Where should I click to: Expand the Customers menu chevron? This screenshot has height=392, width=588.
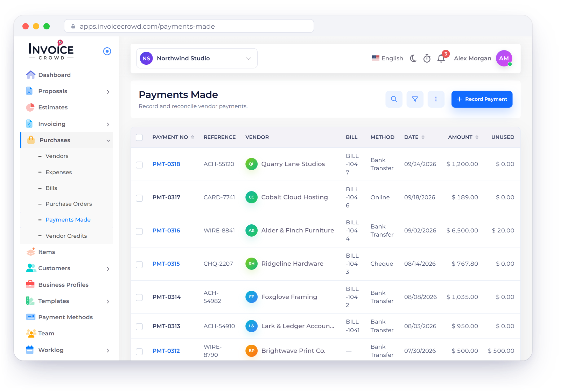(108, 269)
